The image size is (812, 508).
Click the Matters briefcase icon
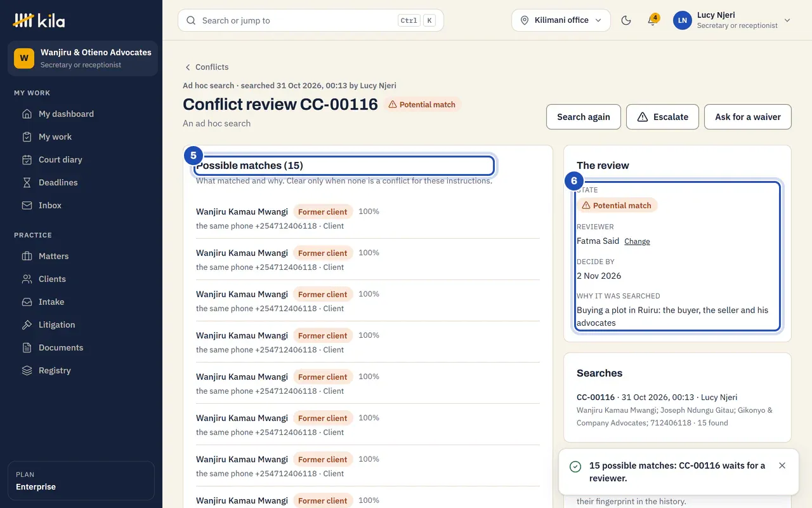point(27,256)
